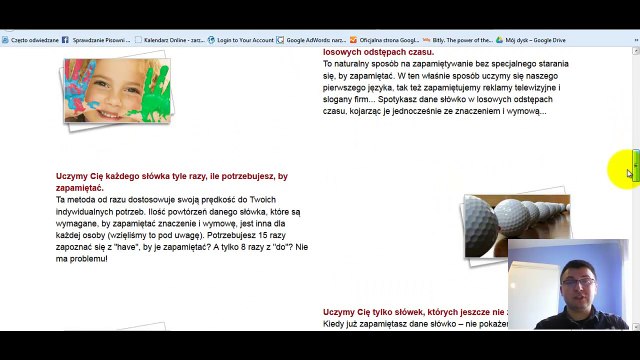Open the 'Często odwiedzane' bookmarks folder
This screenshot has width=640, height=360.
point(31,40)
